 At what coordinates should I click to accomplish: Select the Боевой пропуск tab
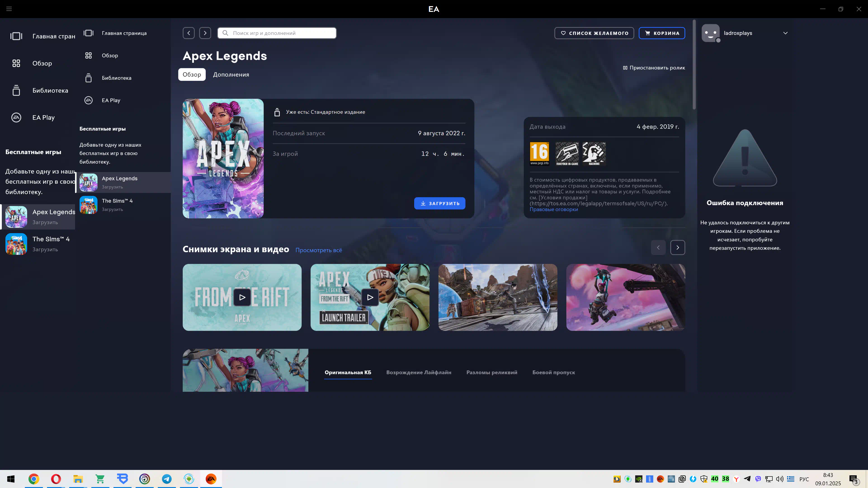click(554, 373)
